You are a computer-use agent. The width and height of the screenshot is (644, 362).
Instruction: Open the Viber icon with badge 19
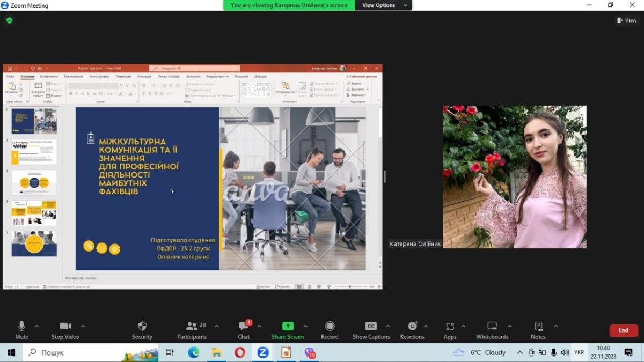[x=310, y=352]
